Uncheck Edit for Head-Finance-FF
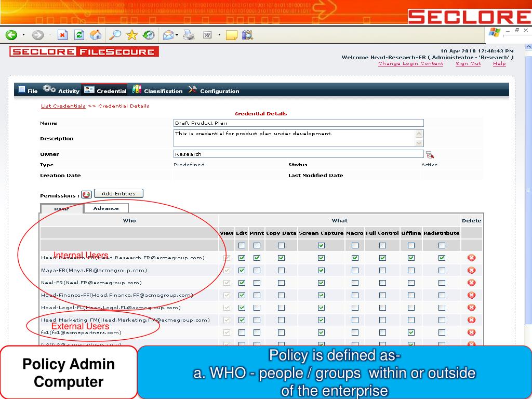Screen dimensions: 532x399 point(242,295)
